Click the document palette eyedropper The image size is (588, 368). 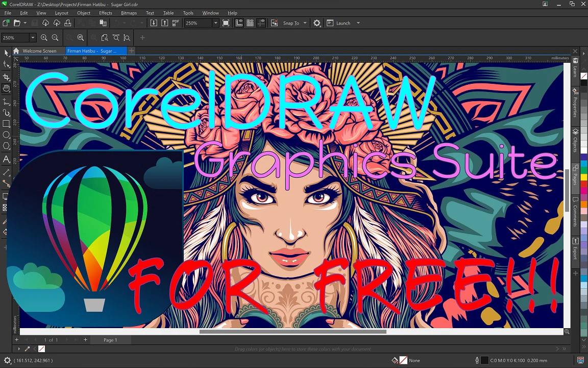click(x=27, y=349)
